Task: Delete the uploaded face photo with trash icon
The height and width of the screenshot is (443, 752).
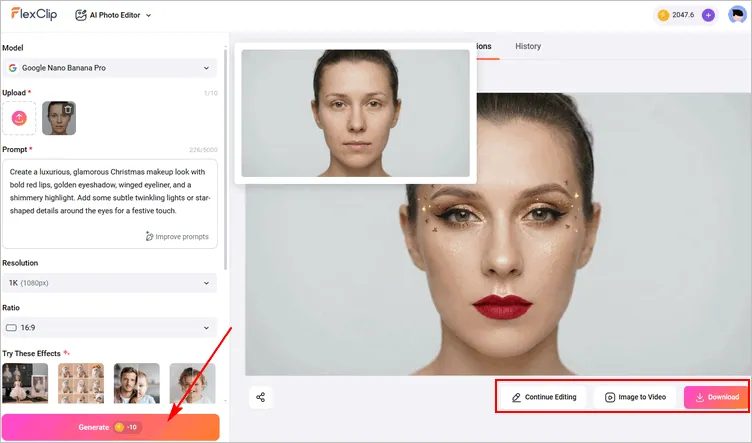Action: 68,109
